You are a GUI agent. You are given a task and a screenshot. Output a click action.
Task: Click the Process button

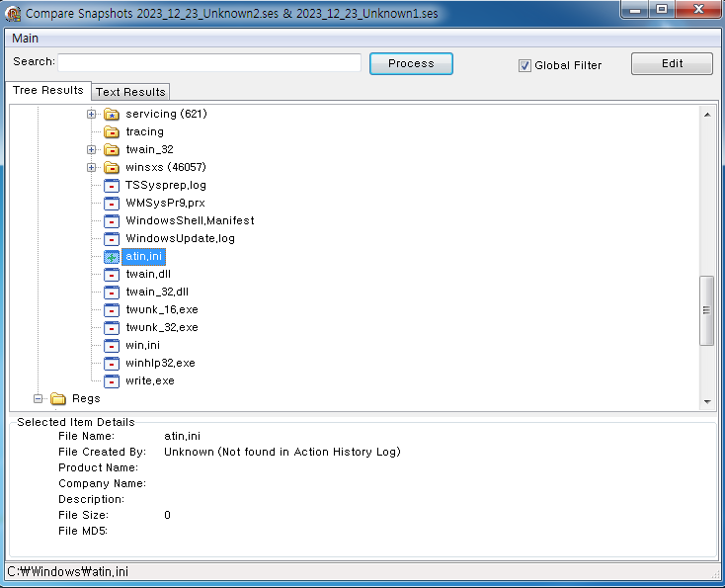(x=411, y=63)
